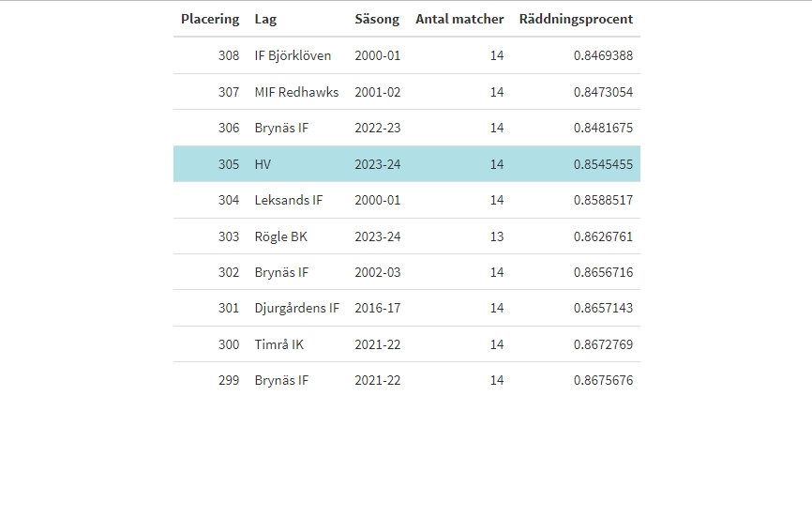The image size is (812, 518).
Task: Click the MIF Redhawks team name
Action: click(x=296, y=92)
